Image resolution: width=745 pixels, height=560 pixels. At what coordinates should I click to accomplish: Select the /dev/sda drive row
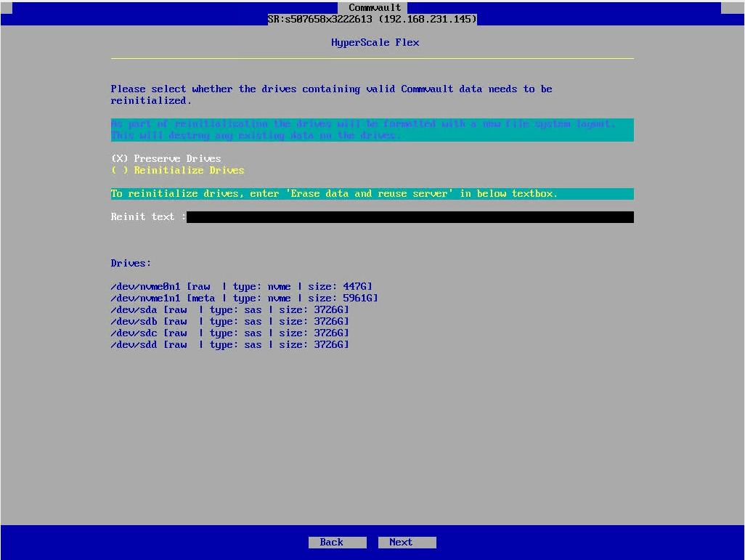(x=230, y=310)
